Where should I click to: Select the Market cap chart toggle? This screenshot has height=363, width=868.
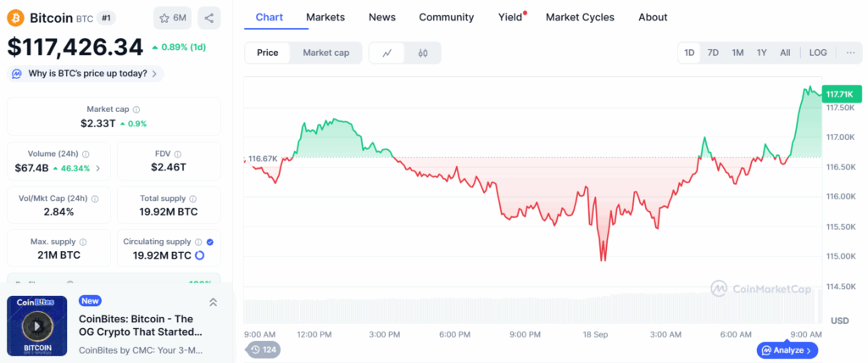coord(326,53)
